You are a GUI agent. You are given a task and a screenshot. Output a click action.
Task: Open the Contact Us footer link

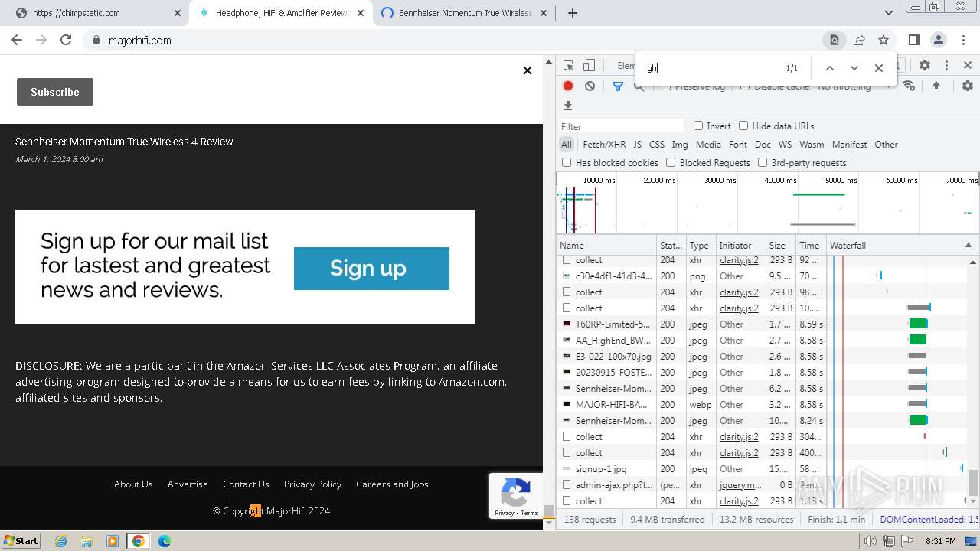pos(246,484)
